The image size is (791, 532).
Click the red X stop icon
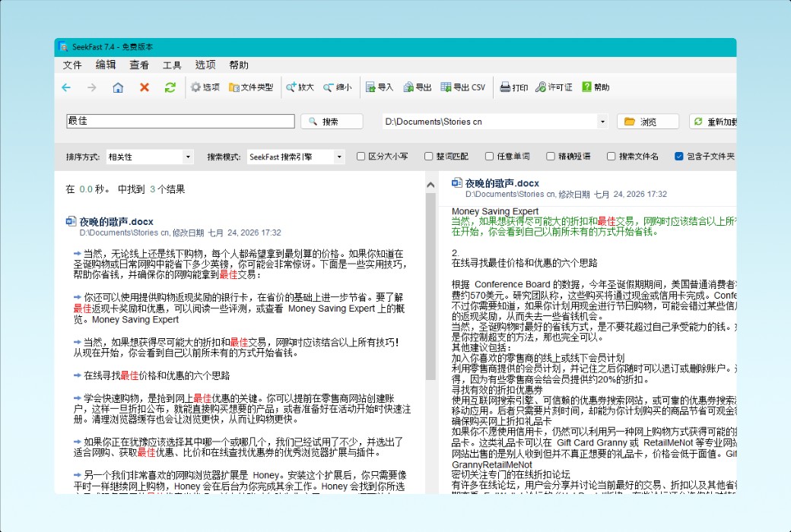tap(145, 87)
